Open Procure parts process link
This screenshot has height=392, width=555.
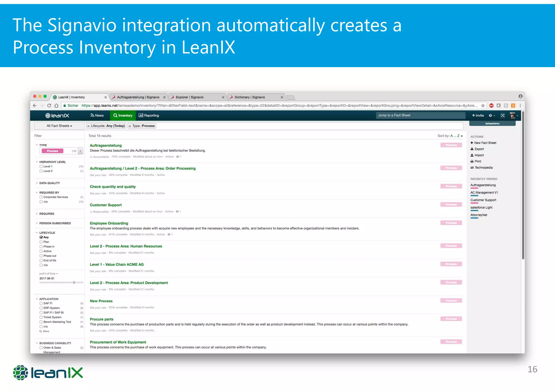coord(102,319)
